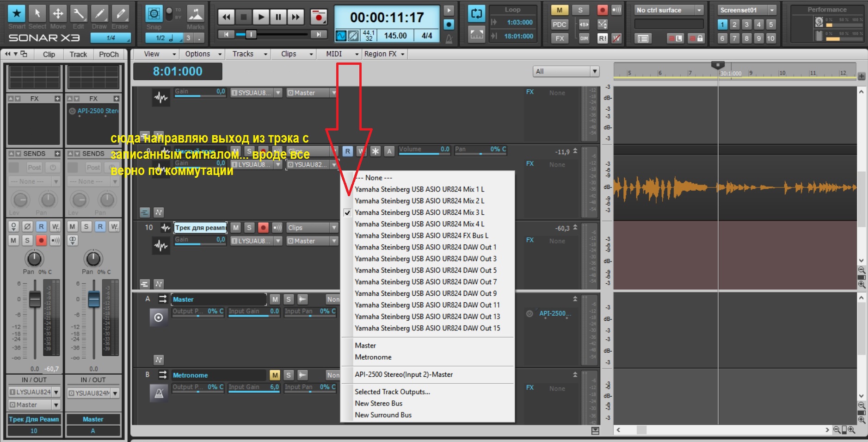Open the Screenset01 dropdown
This screenshot has height=442, width=868.
[x=746, y=10]
